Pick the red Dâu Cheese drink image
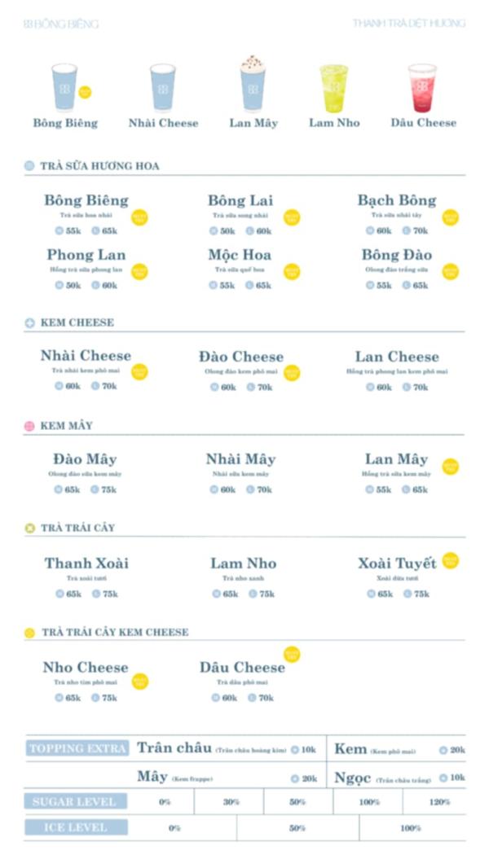The image size is (489, 868). tap(422, 88)
